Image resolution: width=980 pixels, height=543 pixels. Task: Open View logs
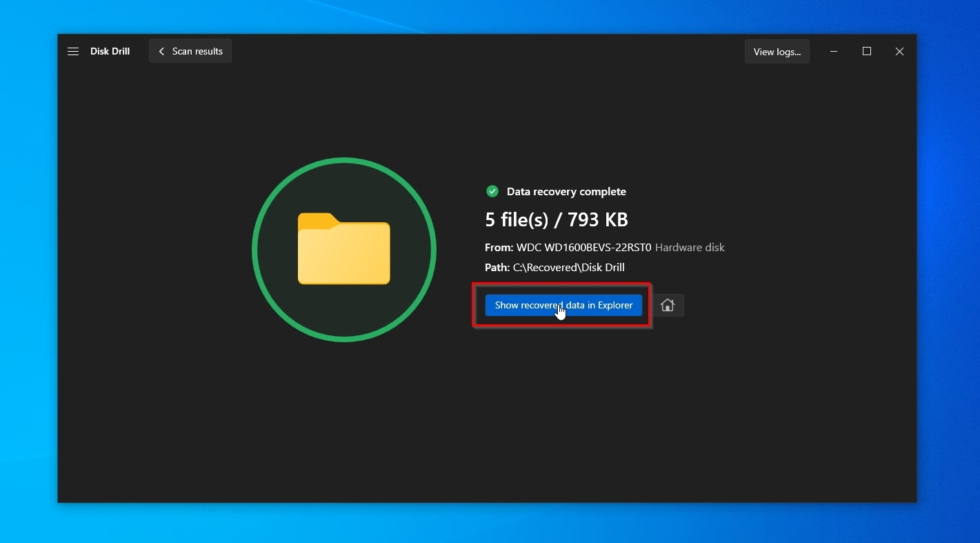[x=777, y=51]
